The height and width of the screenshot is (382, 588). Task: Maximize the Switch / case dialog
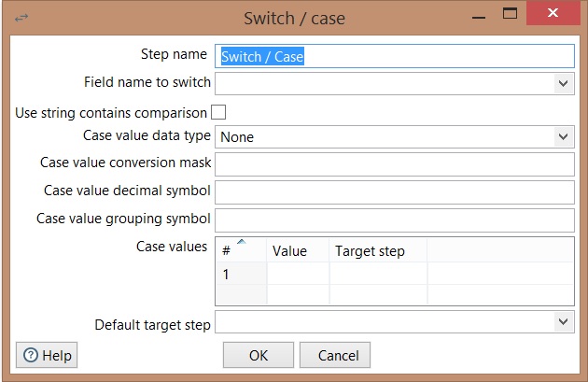tap(510, 14)
